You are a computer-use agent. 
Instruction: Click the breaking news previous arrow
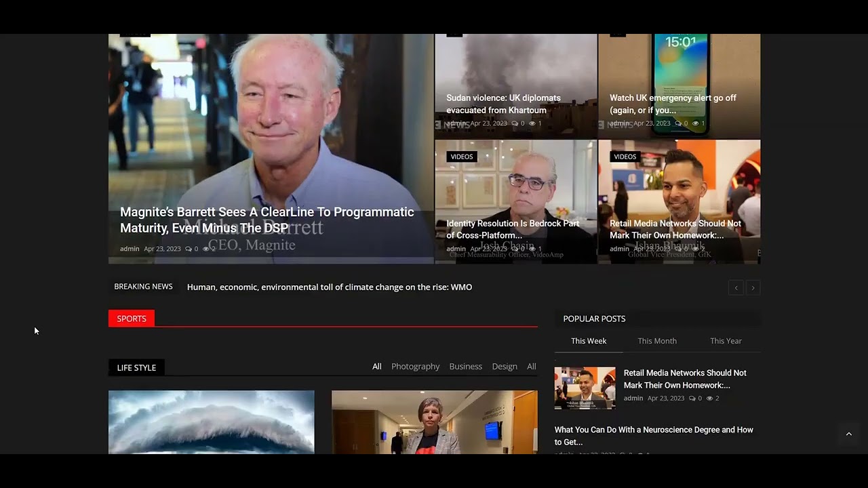[x=736, y=288]
